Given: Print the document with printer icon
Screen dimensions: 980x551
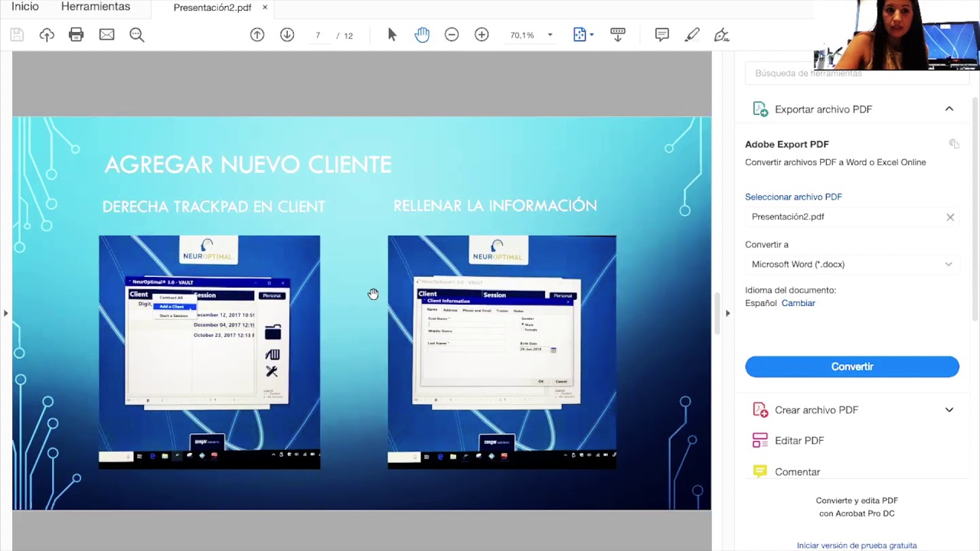Looking at the screenshot, I should point(76,34).
